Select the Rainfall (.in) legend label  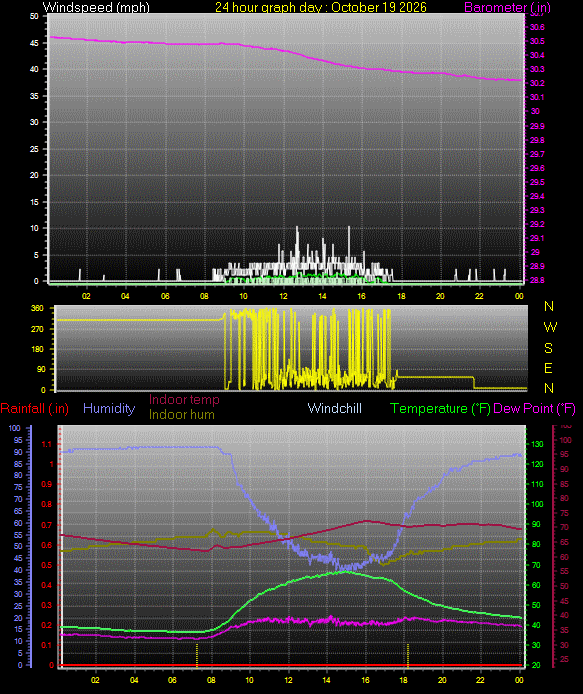click(x=35, y=409)
